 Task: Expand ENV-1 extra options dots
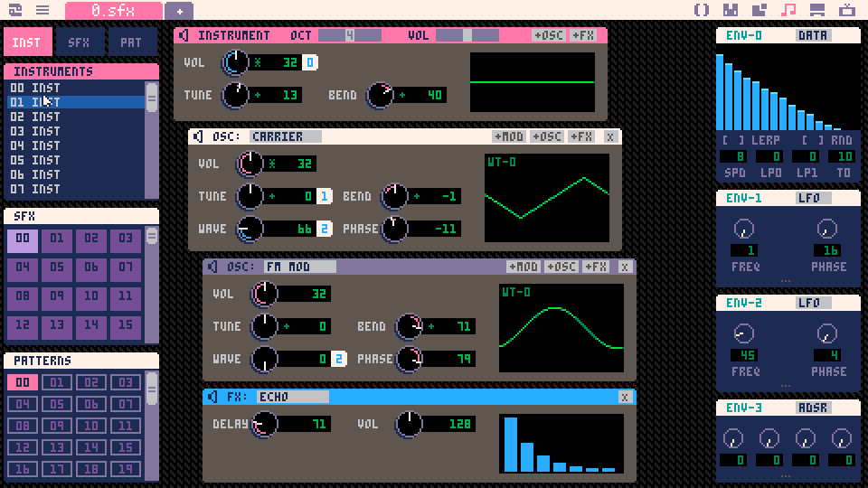pyautogui.click(x=786, y=282)
